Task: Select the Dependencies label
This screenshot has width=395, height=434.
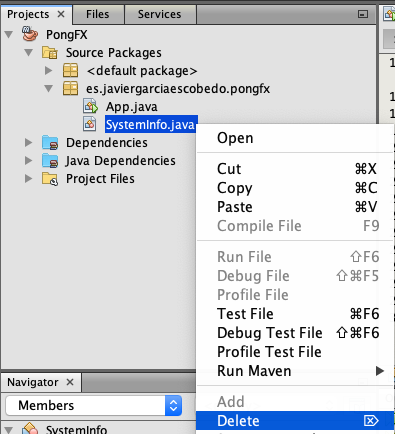Action: pyautogui.click(x=107, y=143)
